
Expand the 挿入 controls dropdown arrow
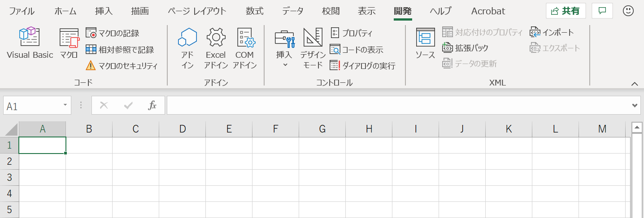(x=284, y=64)
